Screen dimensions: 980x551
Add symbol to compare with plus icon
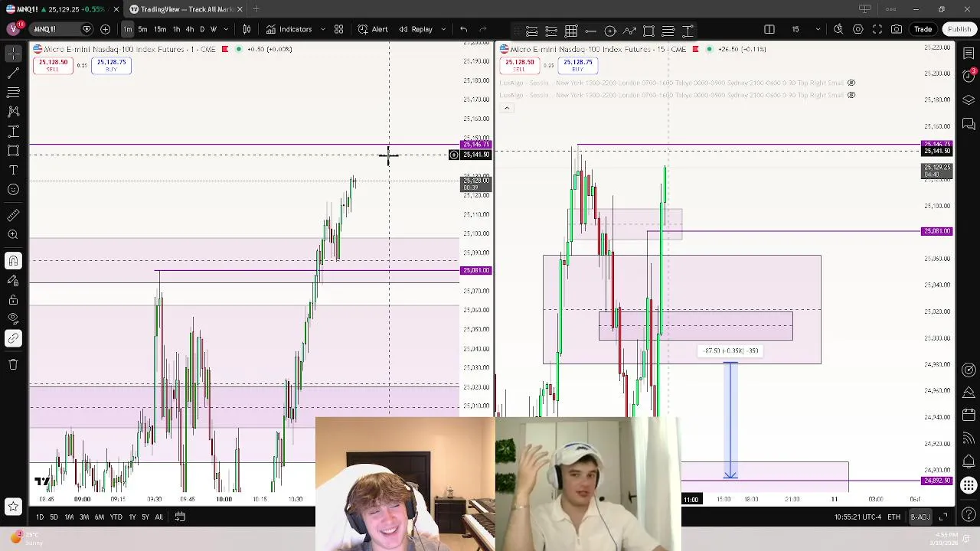pyautogui.click(x=105, y=29)
